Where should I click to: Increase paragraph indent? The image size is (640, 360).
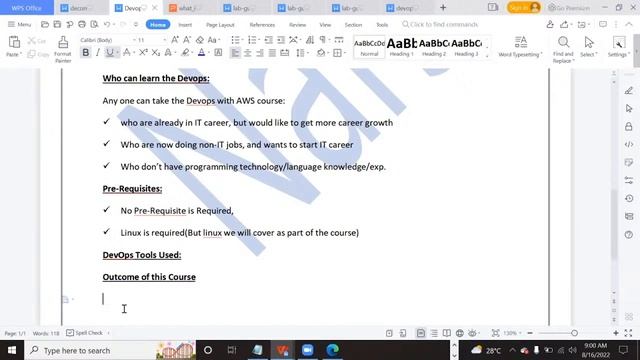click(x=281, y=40)
